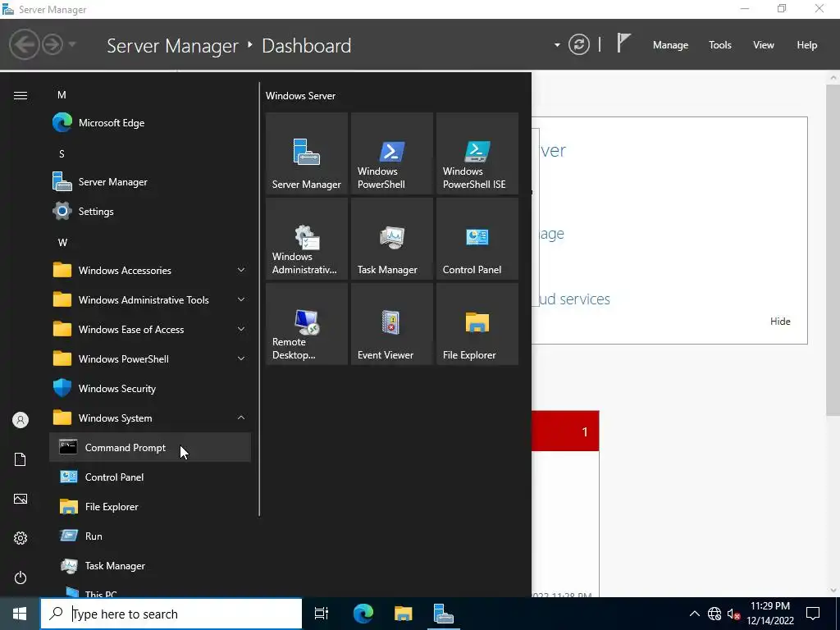Open the View menu
Screen dimensions: 840x630
click(x=764, y=45)
